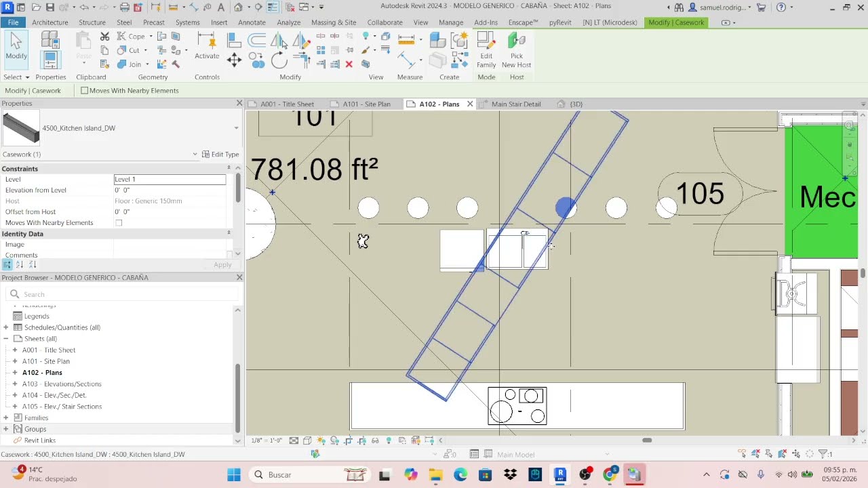Click the Project Browser search field
The image size is (868, 488).
click(122, 294)
